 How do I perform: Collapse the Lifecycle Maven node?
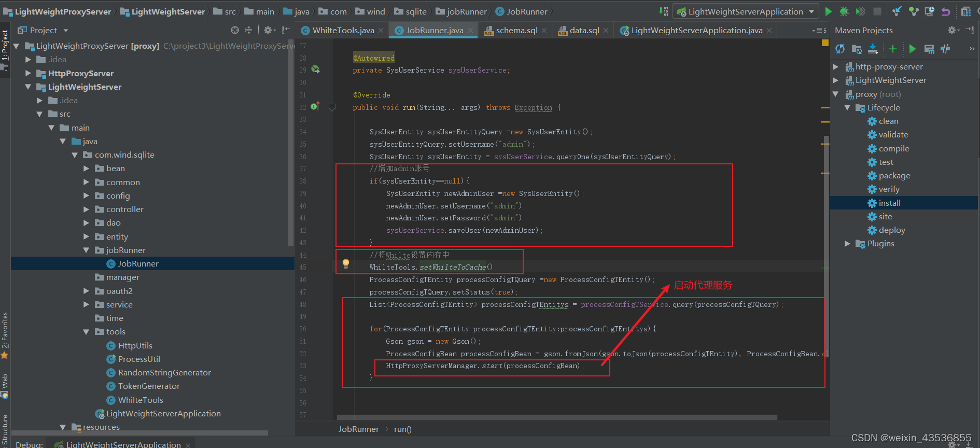[847, 107]
